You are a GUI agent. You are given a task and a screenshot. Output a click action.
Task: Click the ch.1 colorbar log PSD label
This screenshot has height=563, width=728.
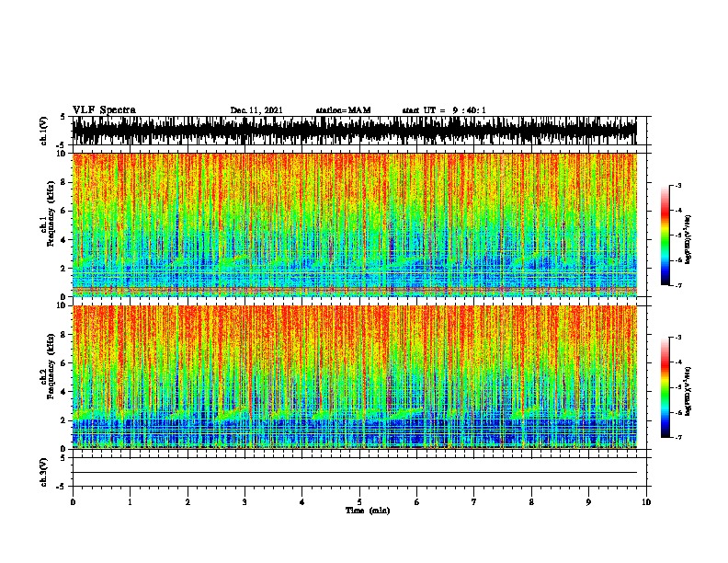[x=688, y=239]
